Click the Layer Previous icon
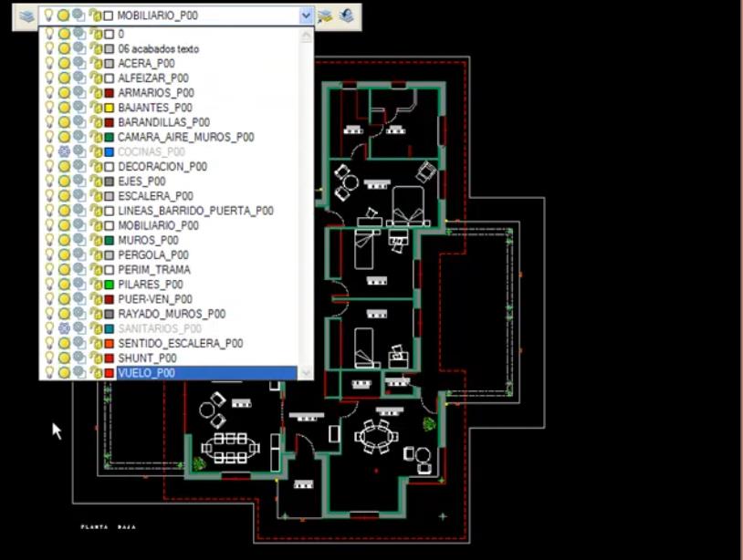Screen dimensions: 743x560 (x=347, y=16)
